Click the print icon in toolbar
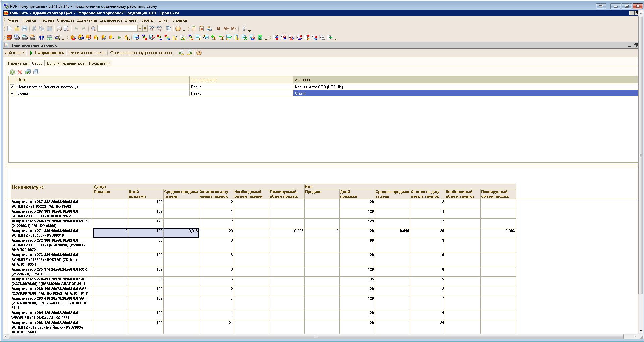Image resolution: width=644 pixels, height=342 pixels. click(x=59, y=28)
